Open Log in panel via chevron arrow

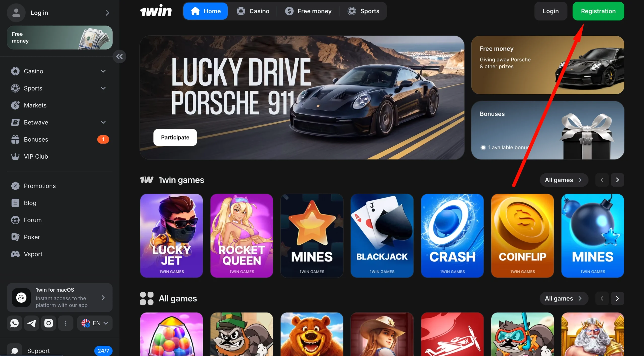(107, 13)
